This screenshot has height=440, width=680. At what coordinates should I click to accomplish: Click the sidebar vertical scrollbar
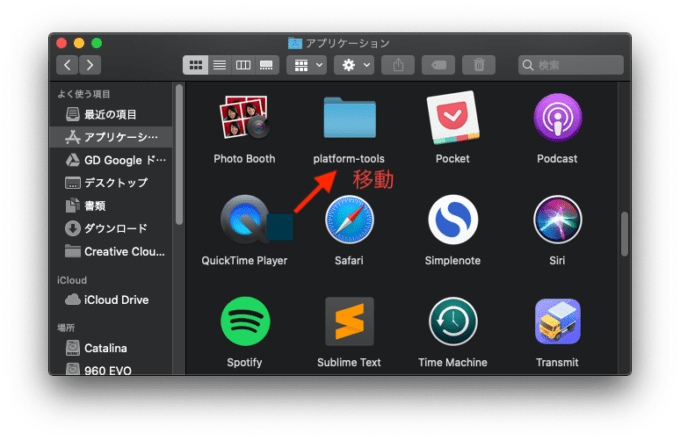tap(179, 154)
